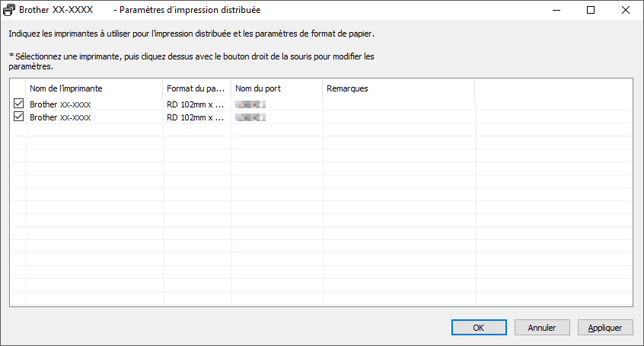Screen dimensions: 644x346
Task: Click the Annuler button
Action: point(542,328)
